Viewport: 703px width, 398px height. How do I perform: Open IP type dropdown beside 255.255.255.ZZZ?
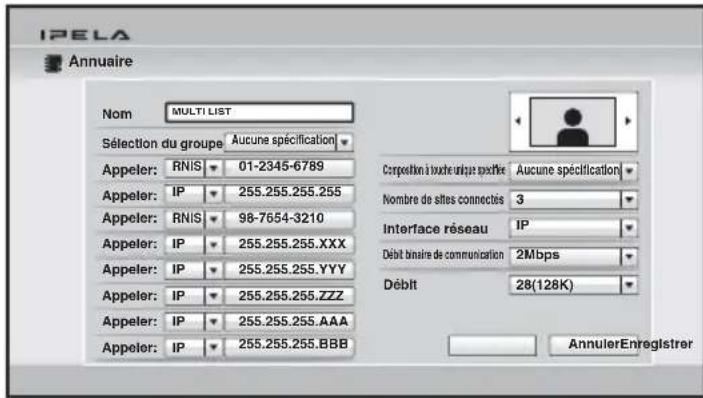pos(194,296)
